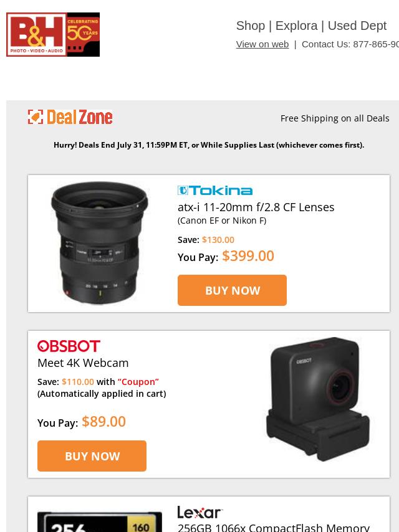Go to the Used Dept link
This screenshot has width=399, height=532.
coord(357,26)
